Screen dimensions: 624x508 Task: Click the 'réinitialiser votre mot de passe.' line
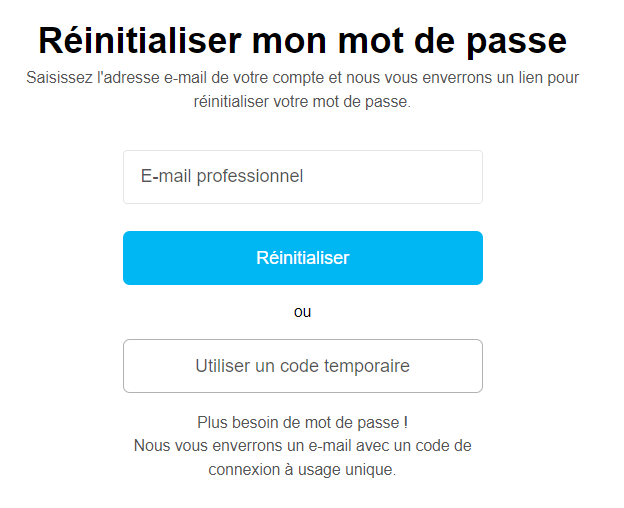click(x=302, y=102)
